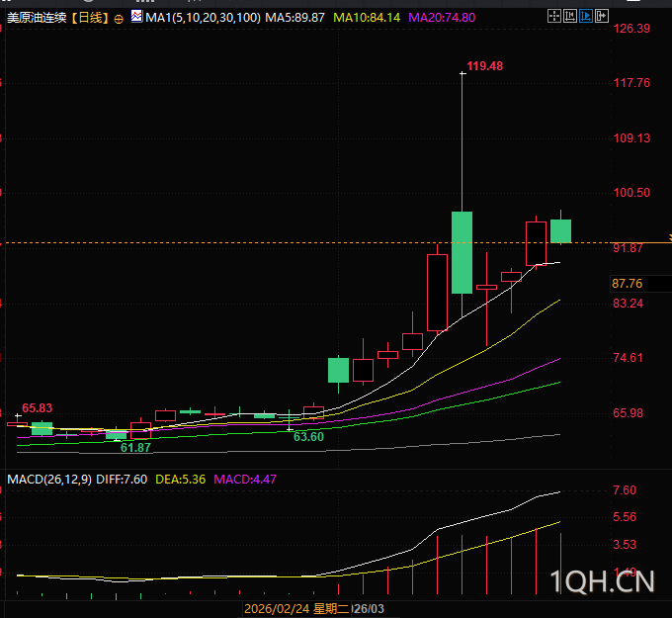Click the tall green candle with 119.48 high
The width and height of the screenshot is (672, 618).
pyautogui.click(x=462, y=252)
